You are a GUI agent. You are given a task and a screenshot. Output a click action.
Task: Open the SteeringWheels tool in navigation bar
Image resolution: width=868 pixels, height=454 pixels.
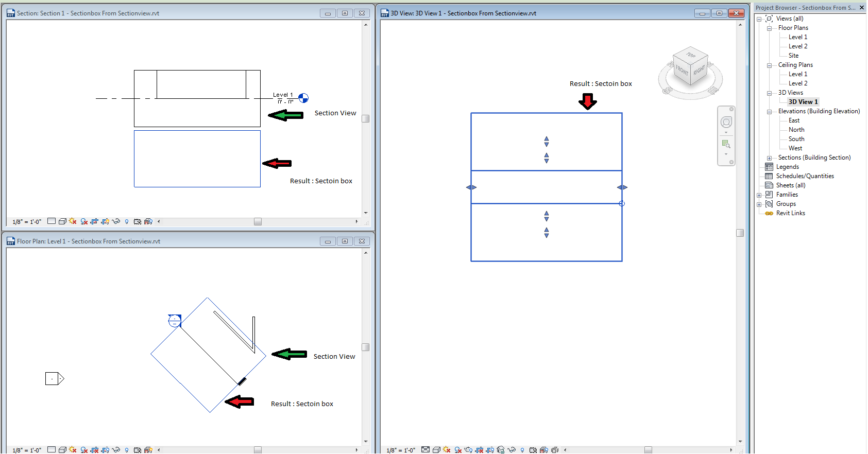[726, 122]
